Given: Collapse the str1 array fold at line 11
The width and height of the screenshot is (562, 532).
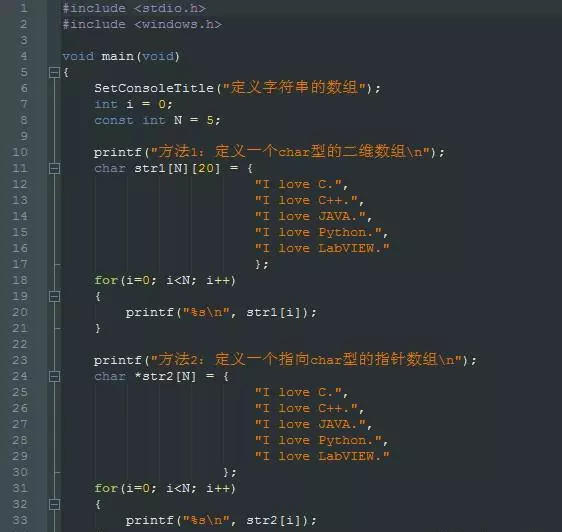Looking at the screenshot, I should tap(54, 168).
